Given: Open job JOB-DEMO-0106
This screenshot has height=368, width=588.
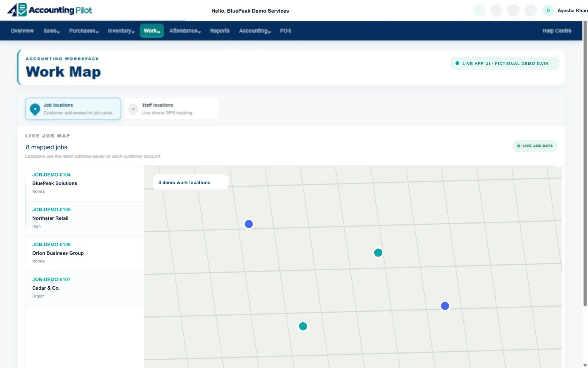Looking at the screenshot, I should pyautogui.click(x=51, y=244).
